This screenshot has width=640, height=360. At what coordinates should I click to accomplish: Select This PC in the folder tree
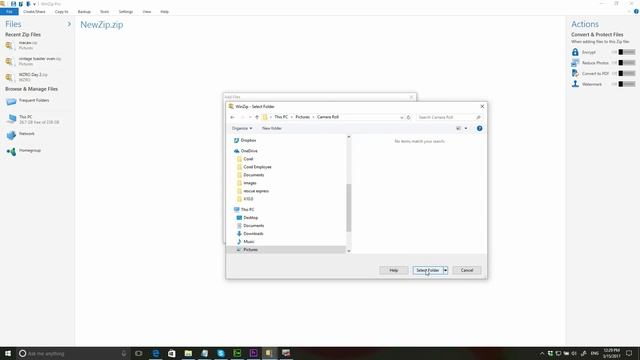click(244, 210)
